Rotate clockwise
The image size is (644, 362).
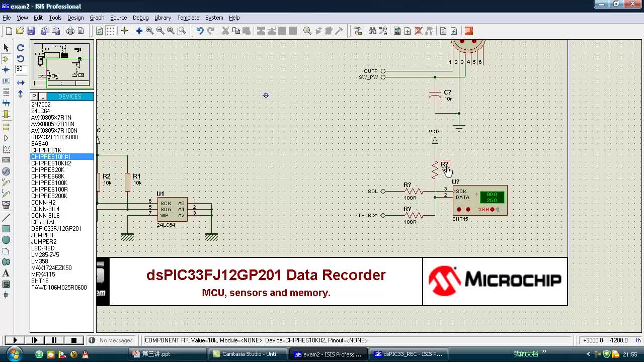[21, 48]
